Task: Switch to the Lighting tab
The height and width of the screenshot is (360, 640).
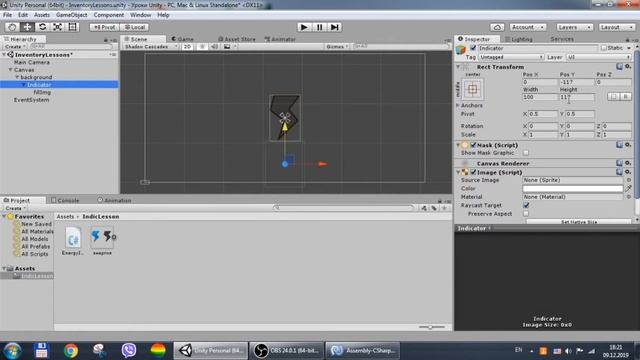Action: (519, 39)
